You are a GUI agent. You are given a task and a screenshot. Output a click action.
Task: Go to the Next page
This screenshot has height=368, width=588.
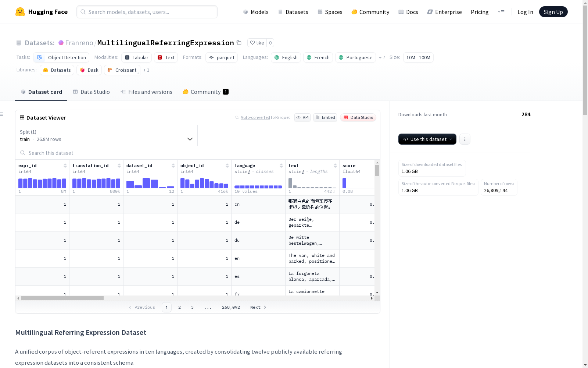[258, 307]
